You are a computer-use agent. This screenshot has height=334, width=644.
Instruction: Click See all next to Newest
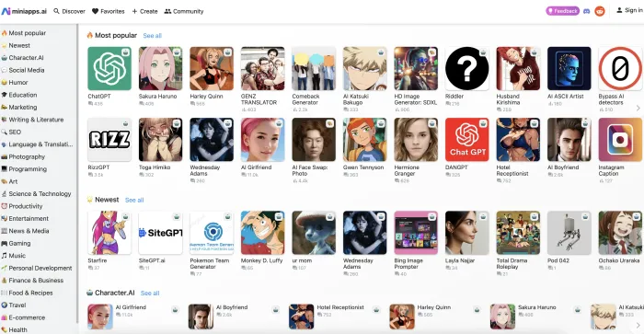[134, 200]
